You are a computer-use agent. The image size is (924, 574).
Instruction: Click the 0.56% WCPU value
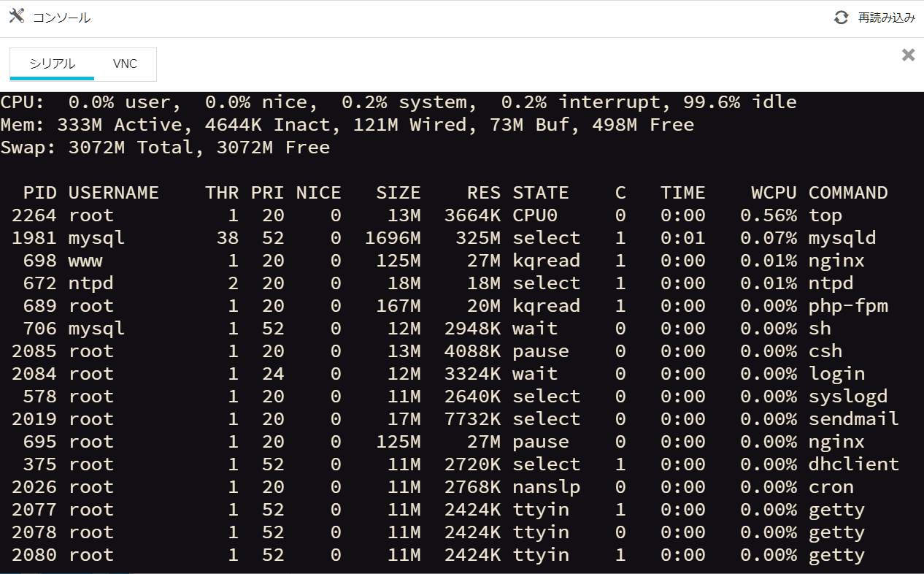[x=769, y=215]
